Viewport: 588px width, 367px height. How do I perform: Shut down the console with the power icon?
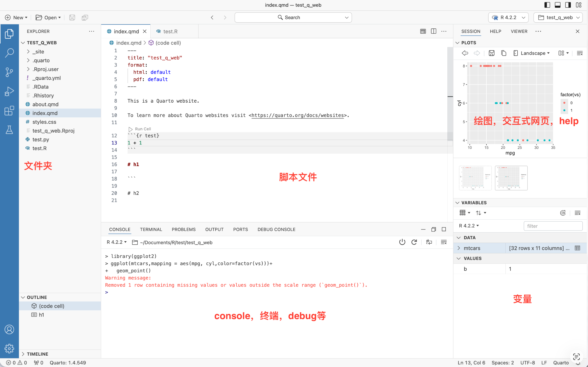point(402,242)
